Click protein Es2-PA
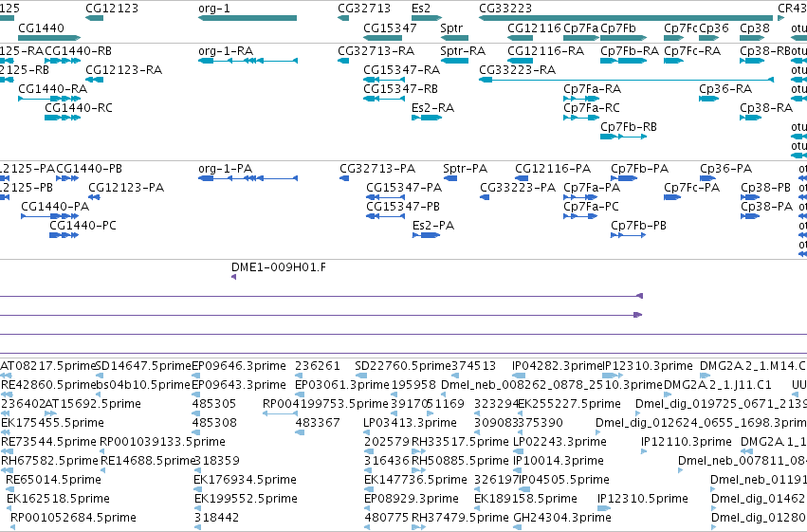The height and width of the screenshot is (532, 807). pos(427,235)
